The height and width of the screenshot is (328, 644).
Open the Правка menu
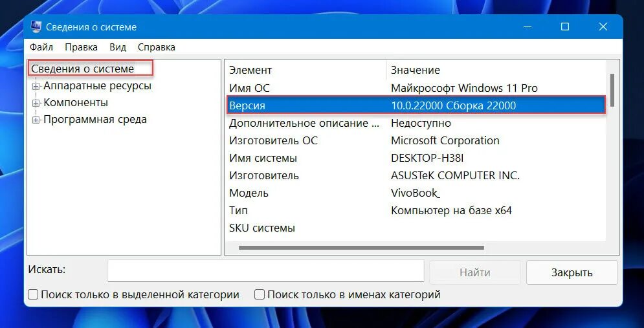[x=82, y=47]
